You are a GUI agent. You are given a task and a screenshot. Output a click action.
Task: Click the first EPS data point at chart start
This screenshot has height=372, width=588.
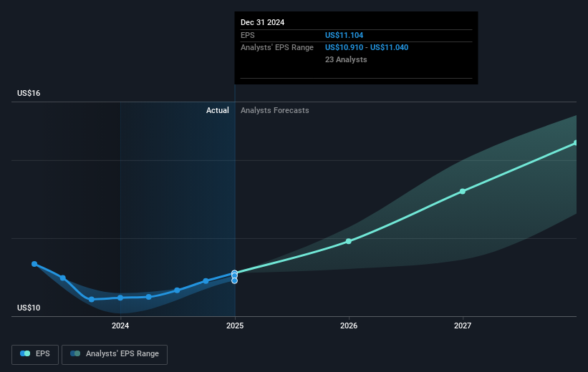click(x=34, y=264)
